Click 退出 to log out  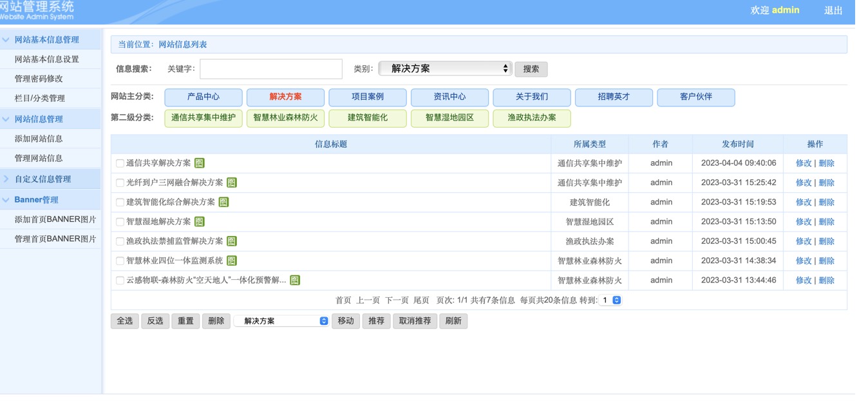click(833, 10)
